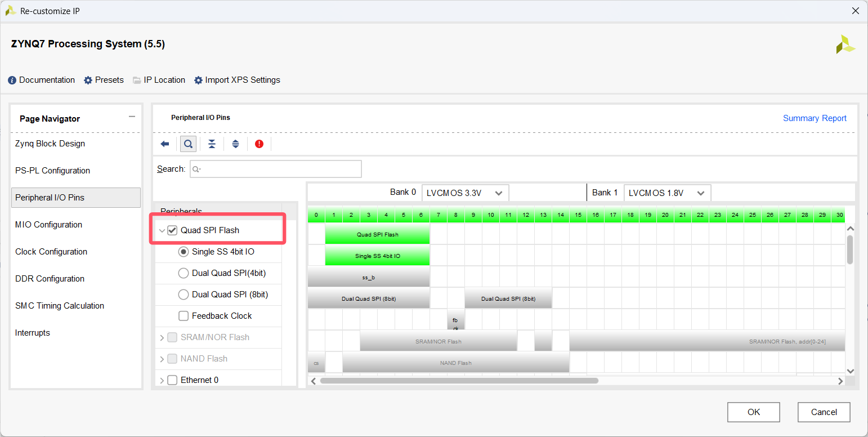Click the scroll left arrow of pin grid
Viewport: 868px width, 437px height.
[312, 381]
